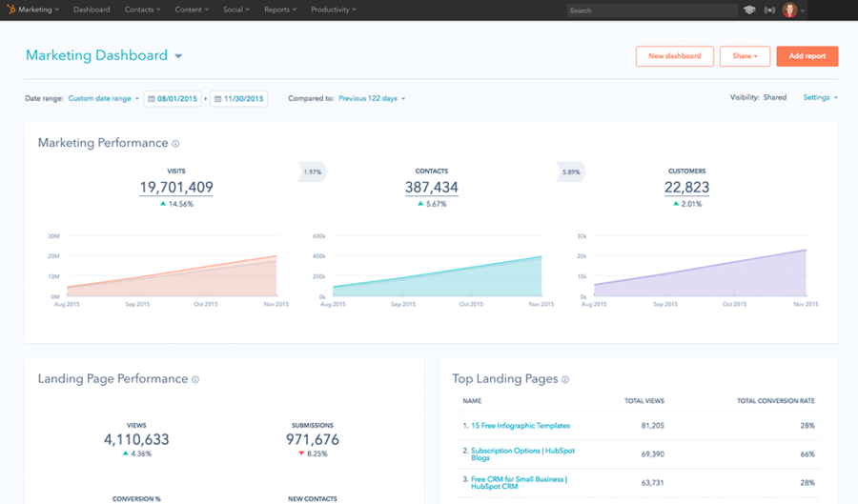Open the user profile avatar
Screen dimensions: 858x504
789,10
